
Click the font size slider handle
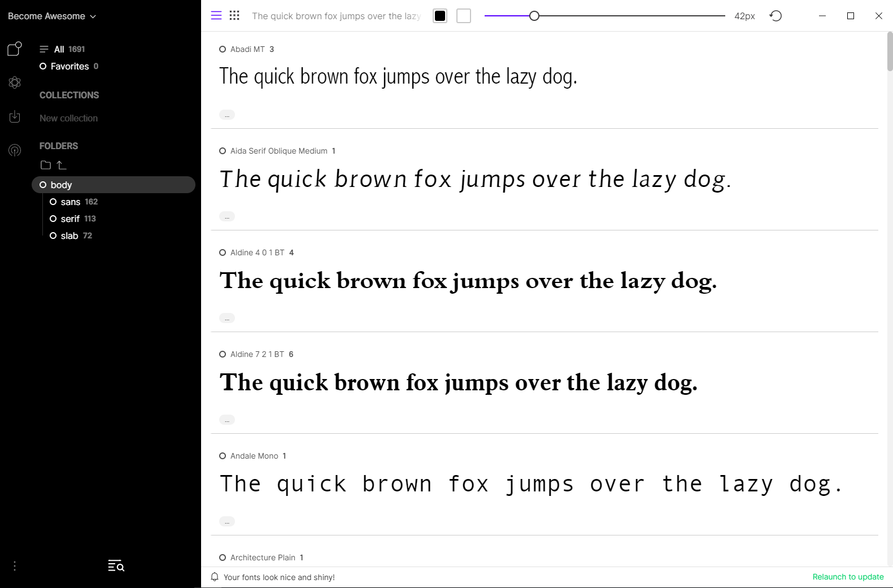534,16
